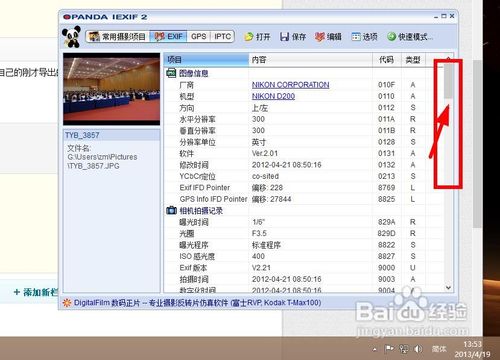Select the 曝光时间 row
The height and width of the screenshot is (360, 500).
pyautogui.click(x=303, y=222)
